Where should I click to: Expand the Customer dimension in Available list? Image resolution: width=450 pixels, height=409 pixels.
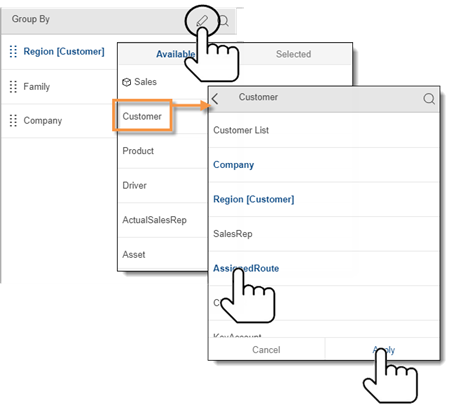[142, 116]
